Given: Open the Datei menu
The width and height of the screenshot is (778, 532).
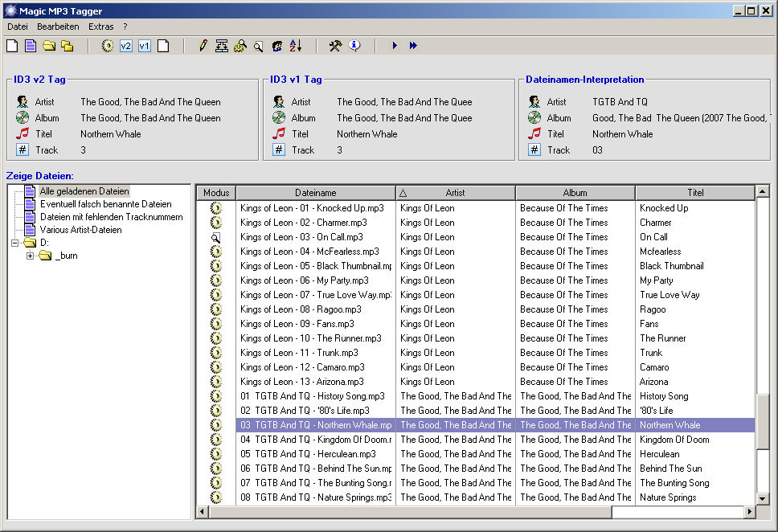Looking at the screenshot, I should pyautogui.click(x=18, y=27).
